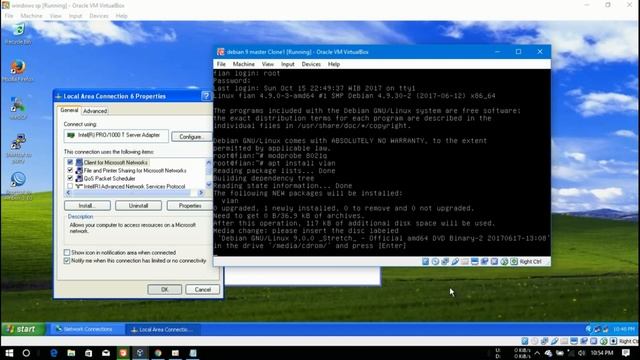640x360 pixels.
Task: Click mouse integration indicator in Windows XP VM status bar
Action: (603, 341)
